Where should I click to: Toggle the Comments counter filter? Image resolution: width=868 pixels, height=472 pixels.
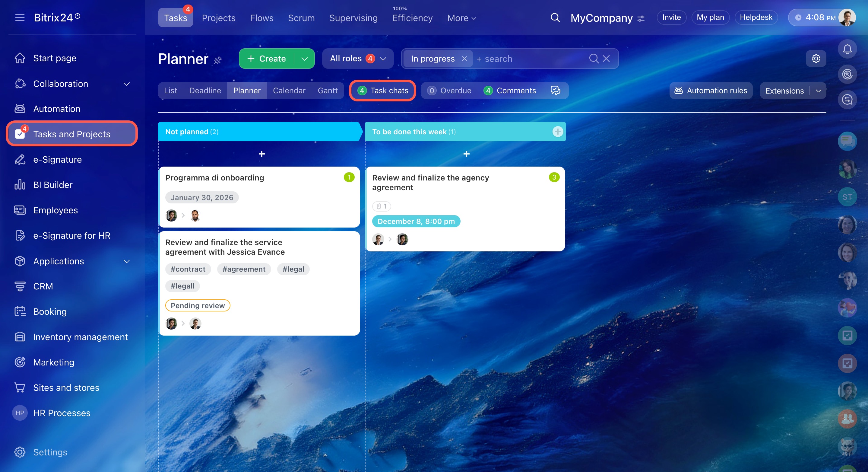510,90
